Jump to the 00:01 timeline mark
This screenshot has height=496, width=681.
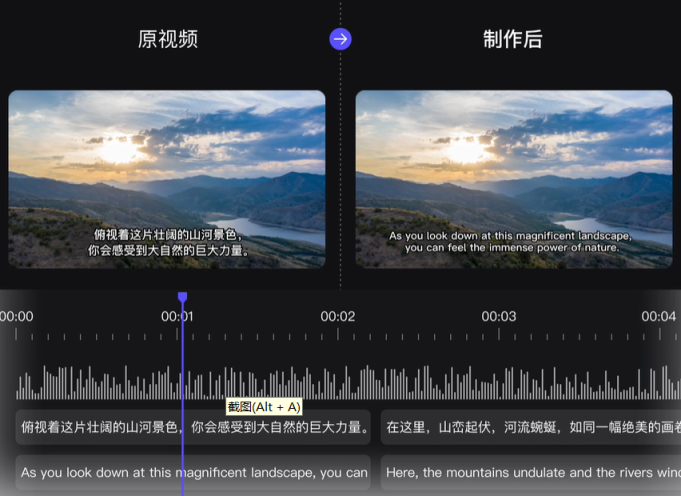point(177,317)
